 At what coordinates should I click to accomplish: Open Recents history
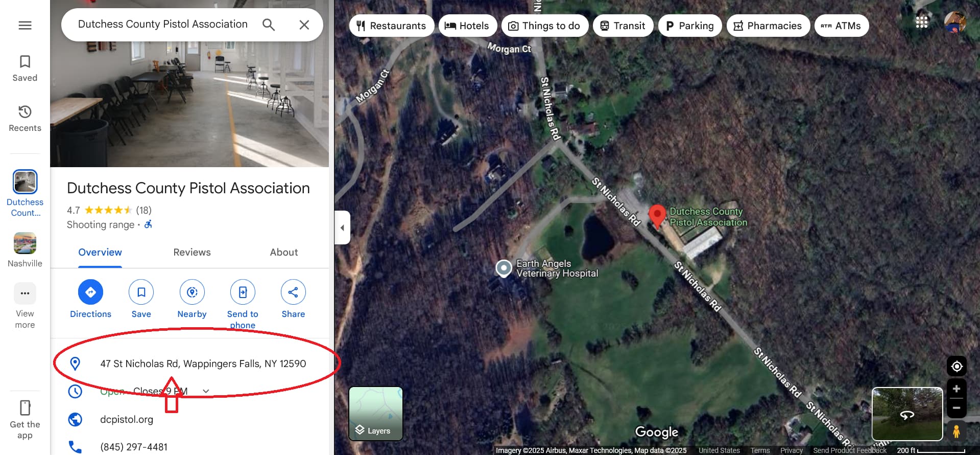point(25,119)
